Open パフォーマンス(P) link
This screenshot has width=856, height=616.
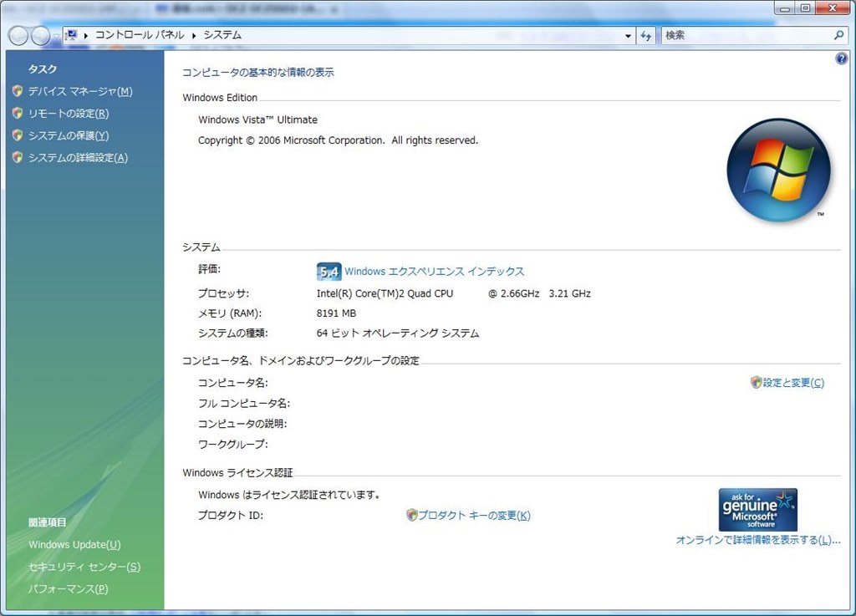pos(69,588)
